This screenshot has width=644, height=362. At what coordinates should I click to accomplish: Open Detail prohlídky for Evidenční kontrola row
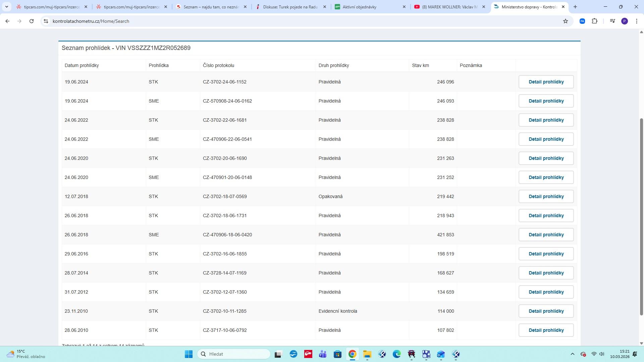click(x=546, y=311)
